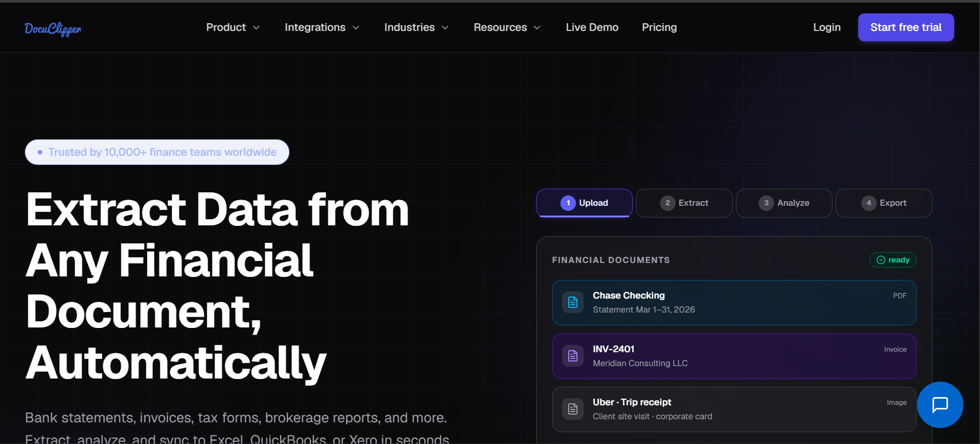This screenshot has width=980, height=444.
Task: Select the Chase Checking statement card
Action: pyautogui.click(x=734, y=303)
